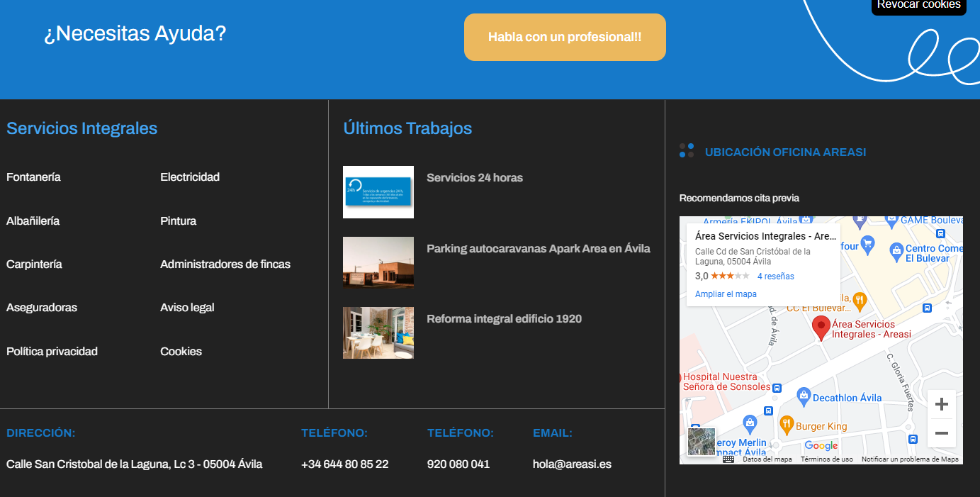Open Fontanería service link
This screenshot has height=497, width=980.
[x=33, y=177]
